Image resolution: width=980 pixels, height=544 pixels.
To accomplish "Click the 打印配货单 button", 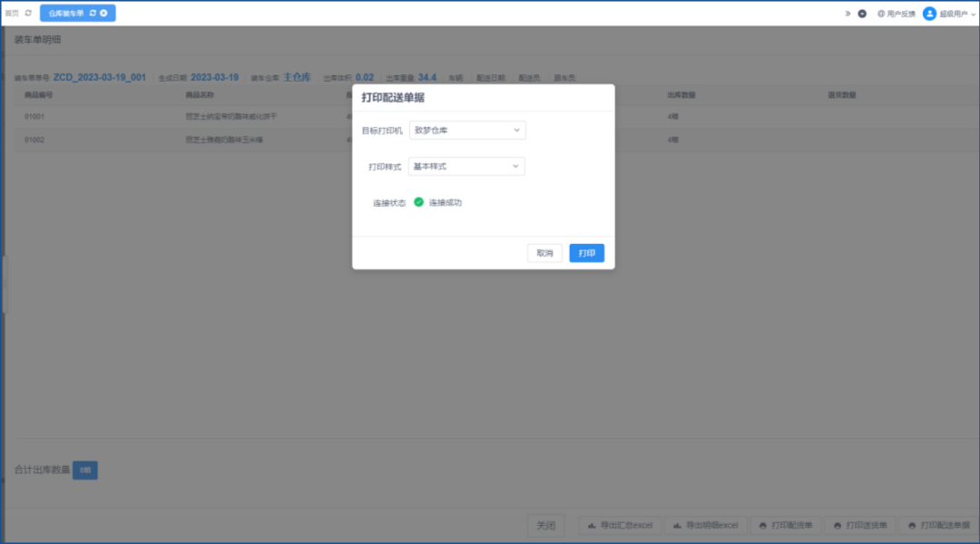I will pos(786,525).
